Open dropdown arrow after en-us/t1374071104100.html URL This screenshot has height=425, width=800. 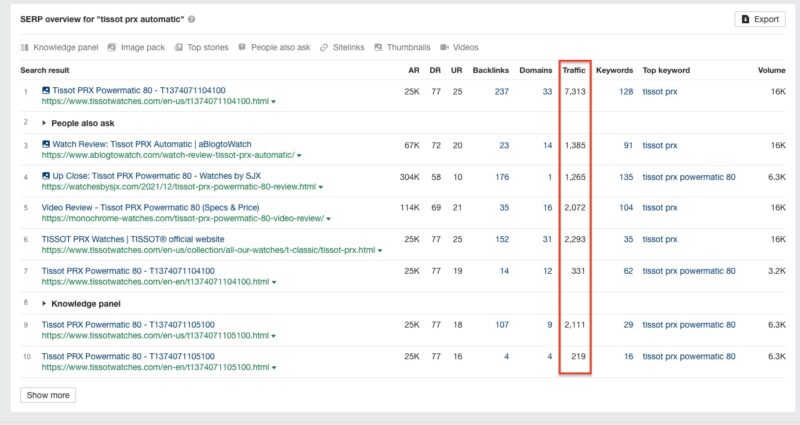[x=273, y=102]
